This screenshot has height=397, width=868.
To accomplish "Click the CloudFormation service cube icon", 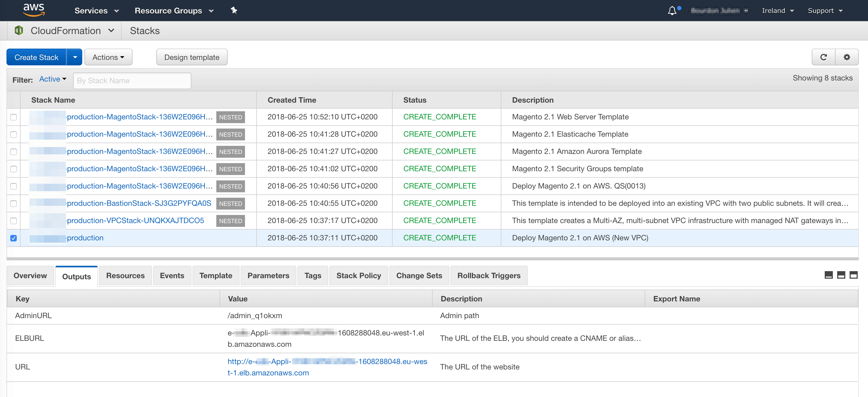I will [19, 30].
